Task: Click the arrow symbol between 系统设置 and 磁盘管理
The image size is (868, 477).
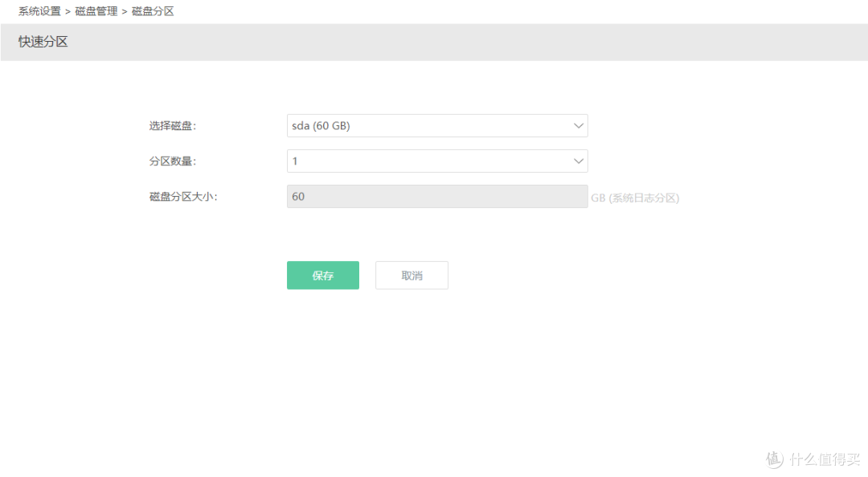Action: [x=67, y=10]
